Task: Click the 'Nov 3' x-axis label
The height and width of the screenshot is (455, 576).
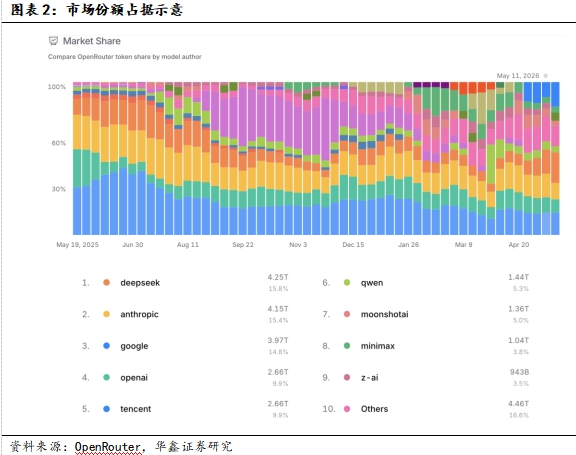Action: 298,245
